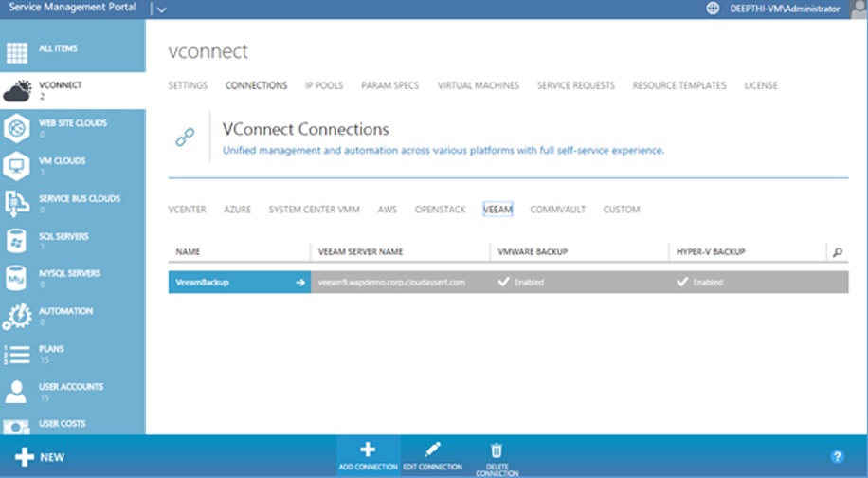
Task: Open the Plans sidebar label
Action: pos(51,349)
